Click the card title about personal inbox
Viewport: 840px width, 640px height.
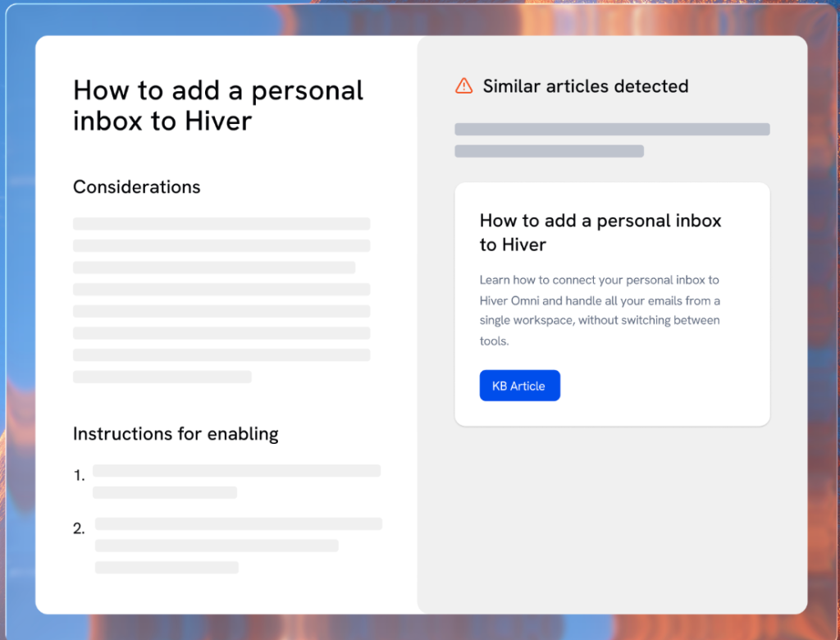(x=600, y=232)
